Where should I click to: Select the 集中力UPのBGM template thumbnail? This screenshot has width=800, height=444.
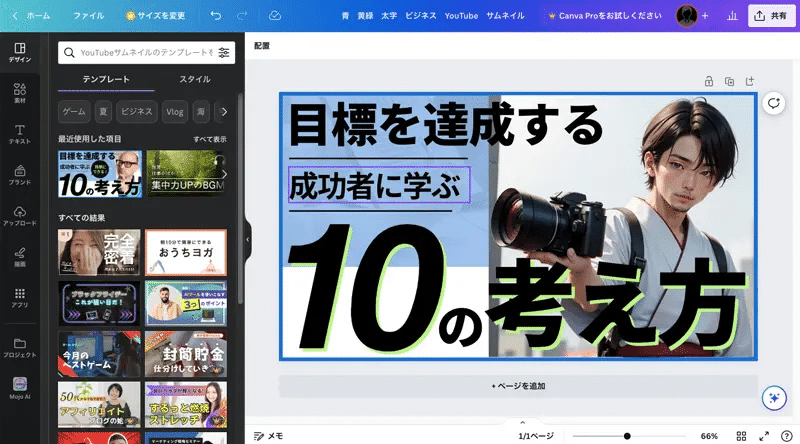tap(186, 174)
